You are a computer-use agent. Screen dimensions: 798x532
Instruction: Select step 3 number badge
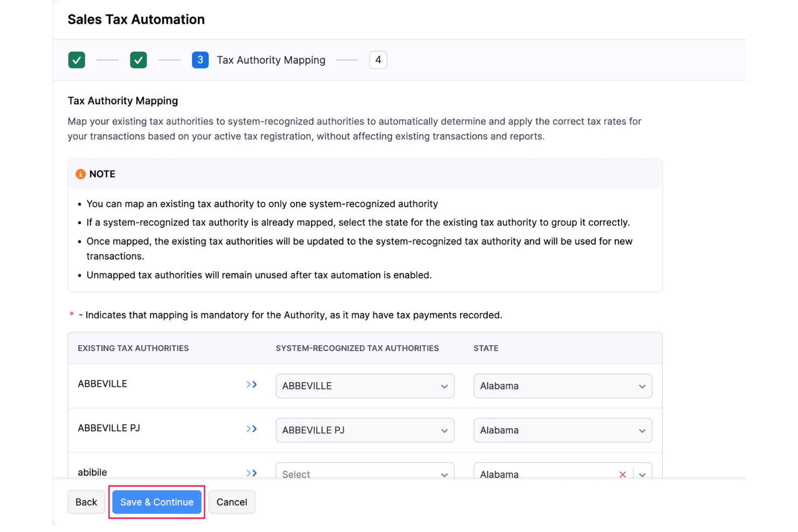(200, 60)
